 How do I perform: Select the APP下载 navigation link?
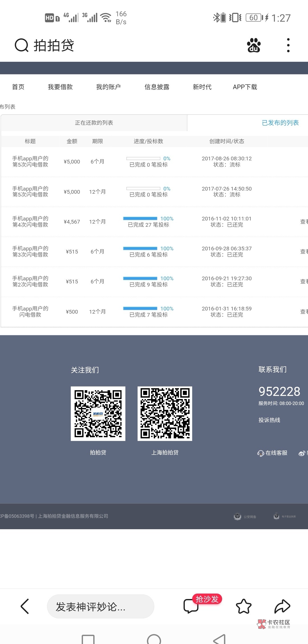tap(245, 87)
